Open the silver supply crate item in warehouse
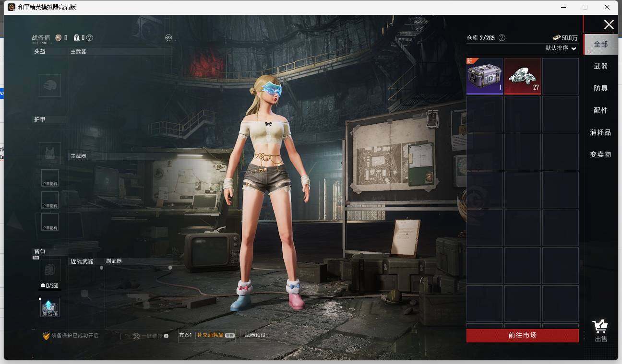 485,76
